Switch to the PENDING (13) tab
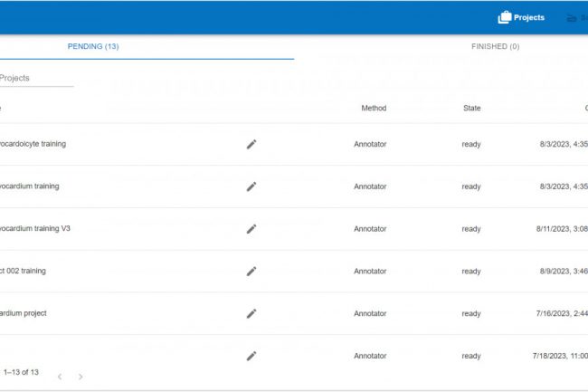 tap(93, 46)
